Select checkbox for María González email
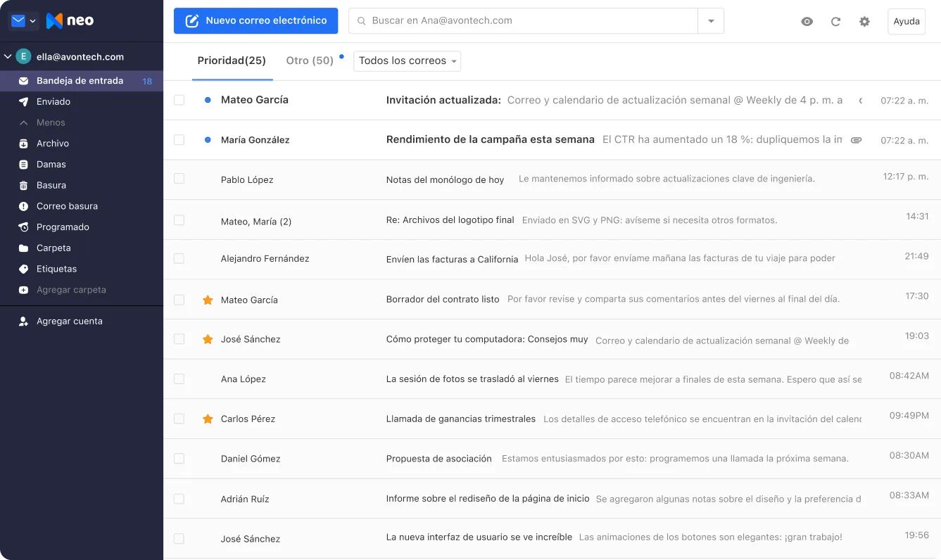This screenshot has height=560, width=941. coord(179,140)
